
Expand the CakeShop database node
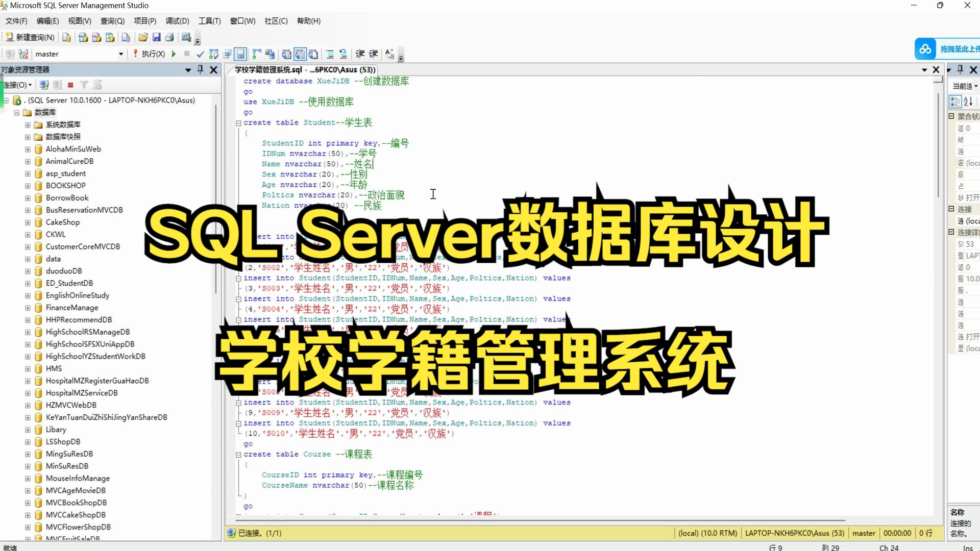coord(28,222)
